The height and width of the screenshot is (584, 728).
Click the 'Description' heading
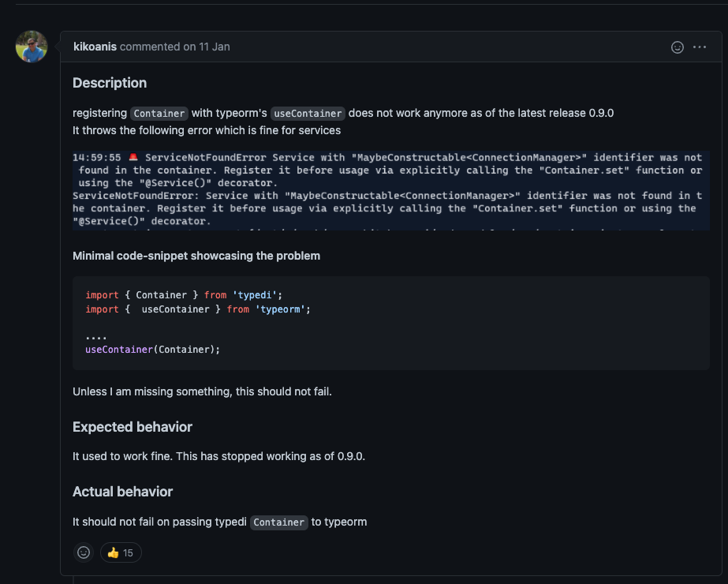pyautogui.click(x=110, y=83)
